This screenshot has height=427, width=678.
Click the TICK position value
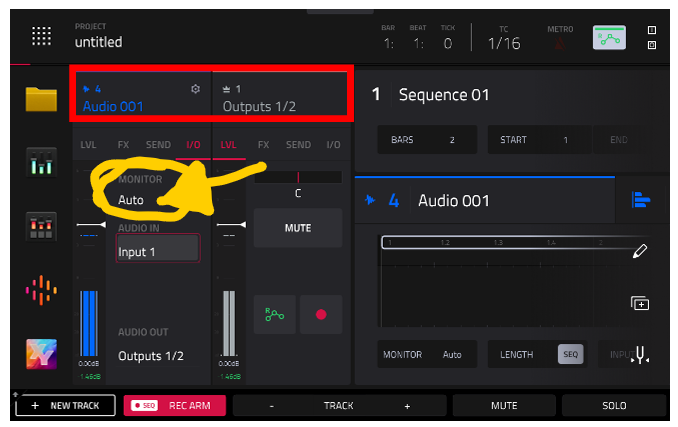448,44
